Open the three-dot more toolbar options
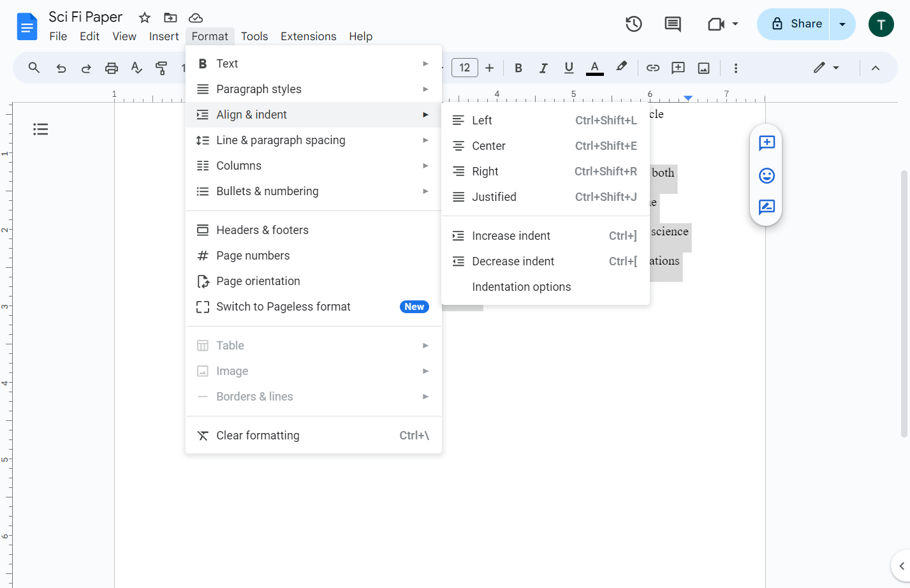Image resolution: width=910 pixels, height=588 pixels. [736, 68]
